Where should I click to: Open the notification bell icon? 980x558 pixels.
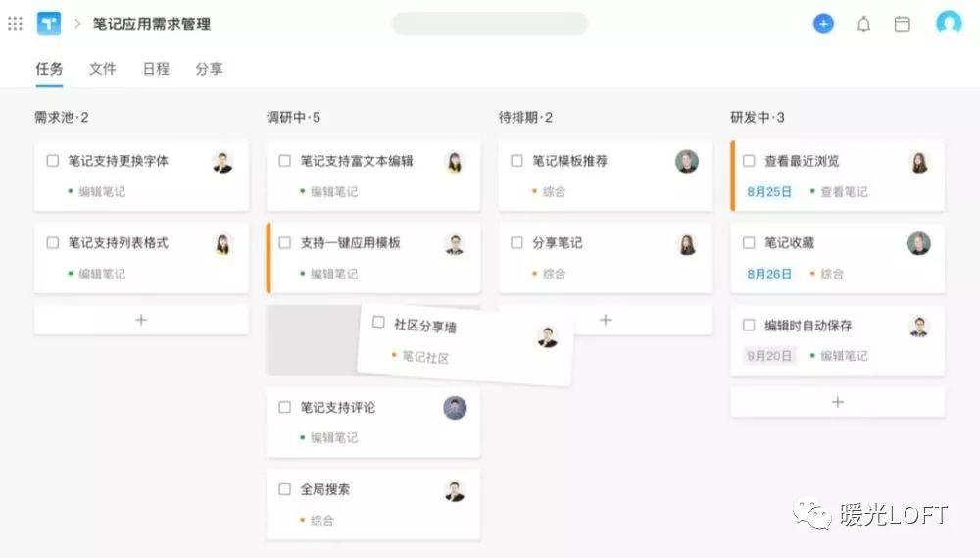click(x=863, y=25)
